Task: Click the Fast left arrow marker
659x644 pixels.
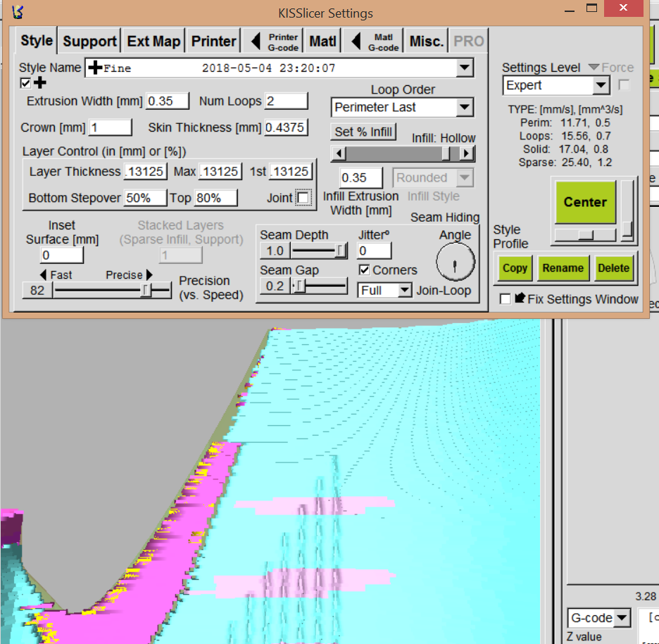Action: pos(43,274)
